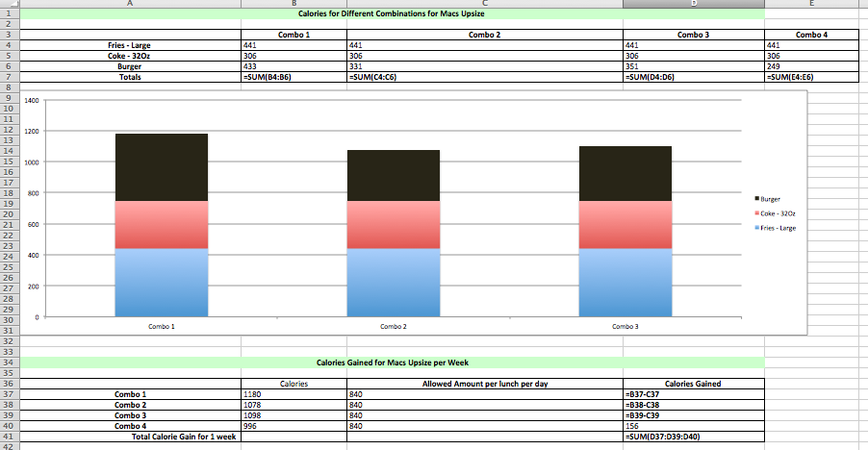Click the 'Calories' header cell in row 36
The height and width of the screenshot is (450, 868).
(x=294, y=384)
